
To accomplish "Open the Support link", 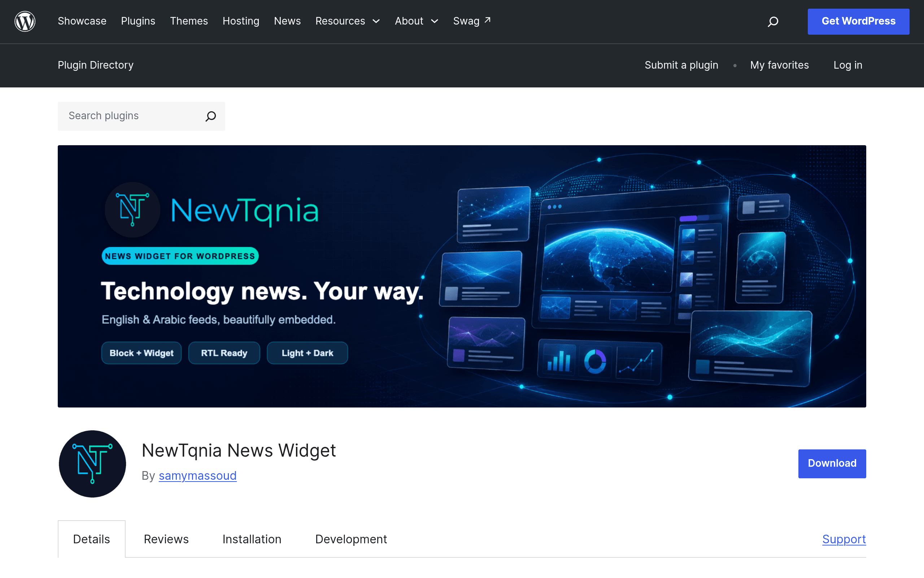I will coord(844,539).
